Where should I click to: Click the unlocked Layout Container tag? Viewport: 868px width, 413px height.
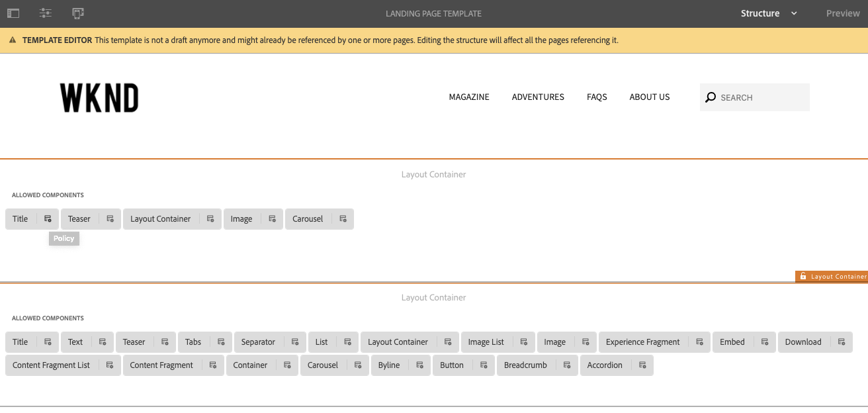[832, 277]
